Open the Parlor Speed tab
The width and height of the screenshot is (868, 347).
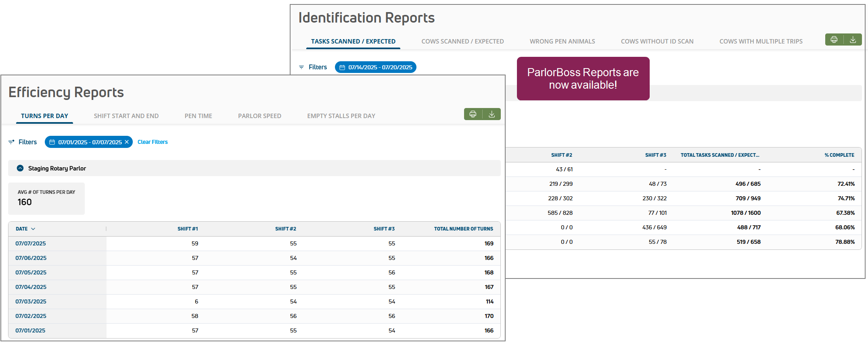pyautogui.click(x=259, y=116)
